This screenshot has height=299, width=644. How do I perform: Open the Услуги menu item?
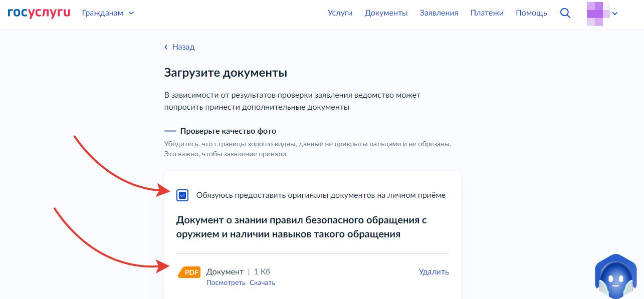pyautogui.click(x=340, y=13)
